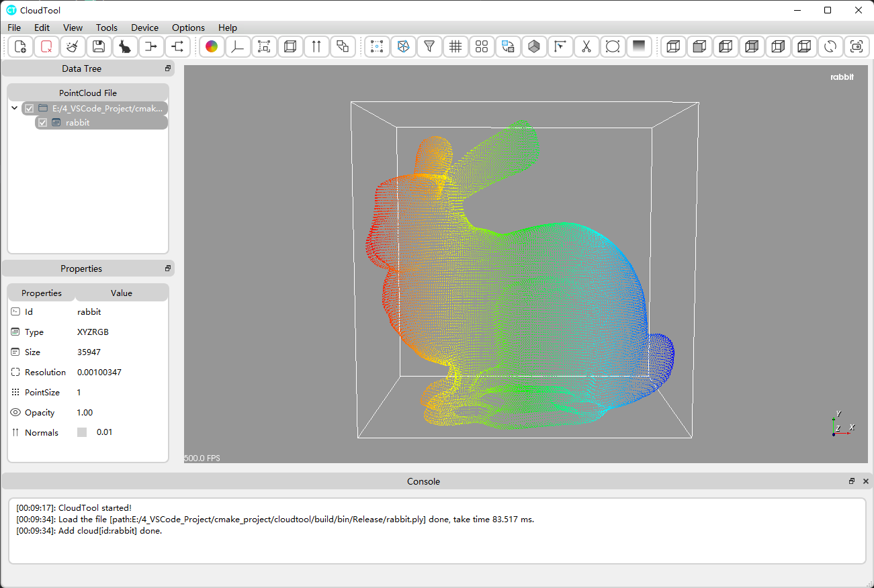Uncheck the rabbit cloud checkbox

[42, 123]
